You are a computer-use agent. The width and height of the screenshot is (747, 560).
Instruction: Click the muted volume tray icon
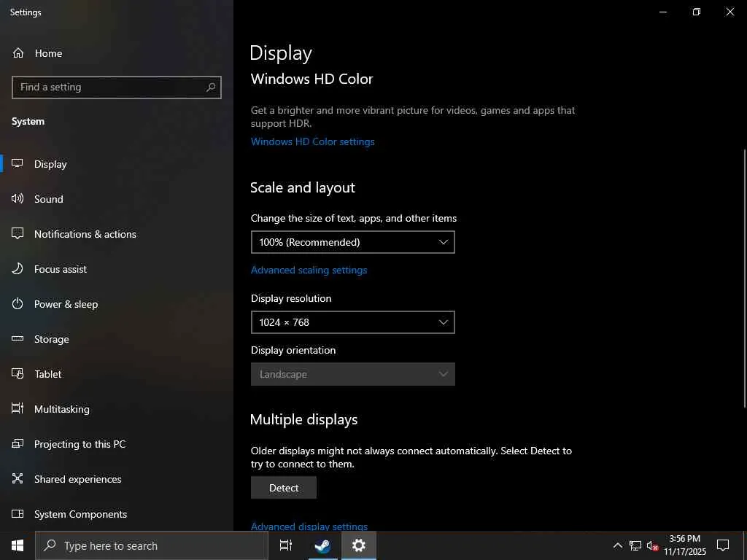coord(652,545)
